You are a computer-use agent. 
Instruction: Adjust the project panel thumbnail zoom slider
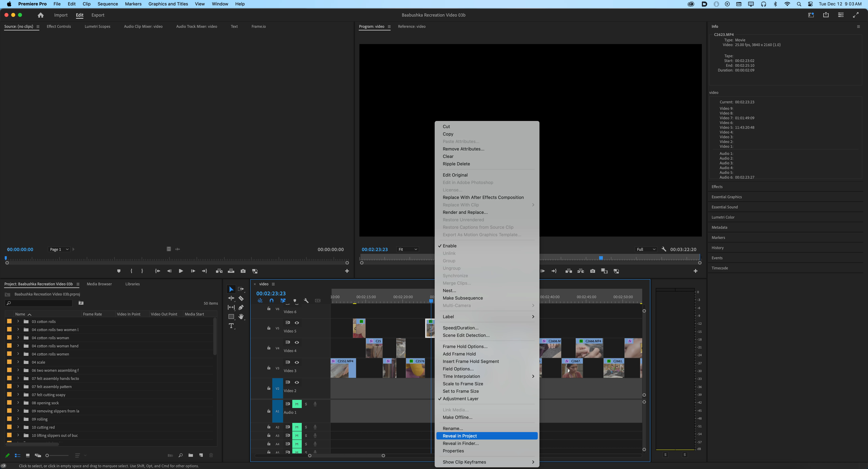[x=47, y=456]
